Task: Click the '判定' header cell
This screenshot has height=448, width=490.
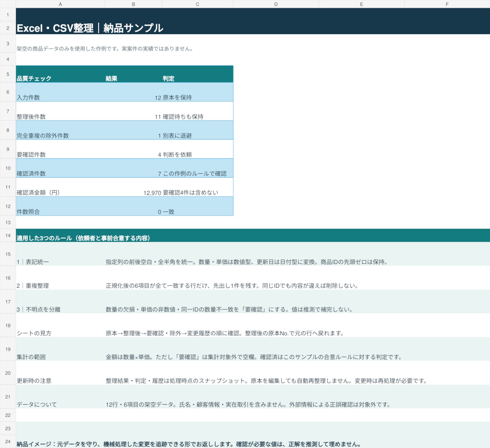Action: 198,74
